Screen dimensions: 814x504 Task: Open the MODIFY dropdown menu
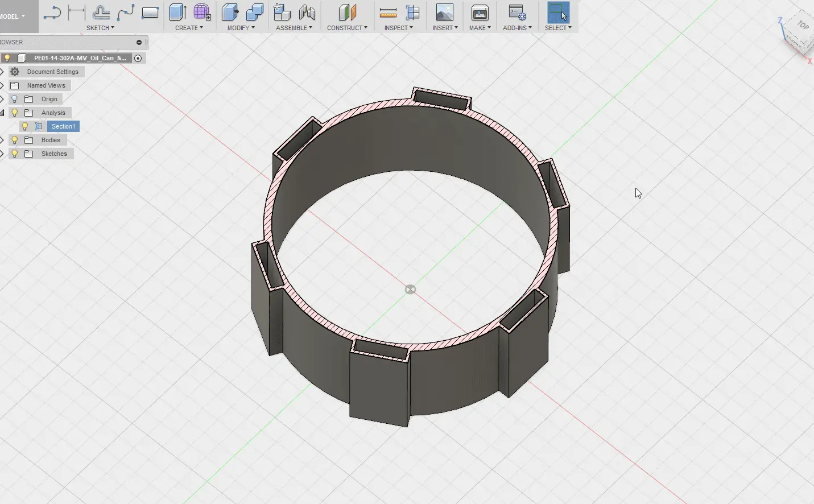tap(241, 28)
